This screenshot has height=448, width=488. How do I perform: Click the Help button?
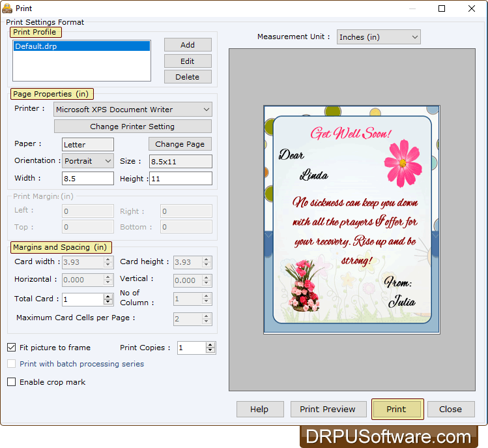click(259, 410)
